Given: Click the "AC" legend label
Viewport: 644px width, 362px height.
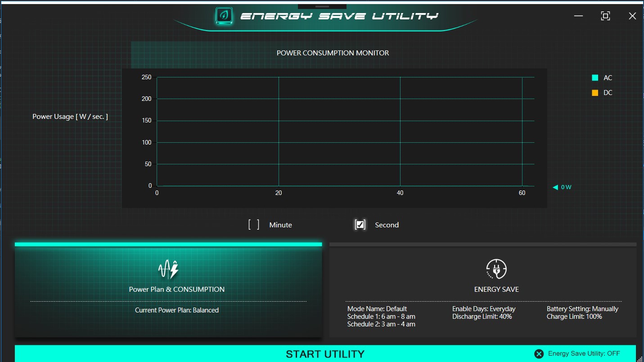Looking at the screenshot, I should click(x=608, y=78).
